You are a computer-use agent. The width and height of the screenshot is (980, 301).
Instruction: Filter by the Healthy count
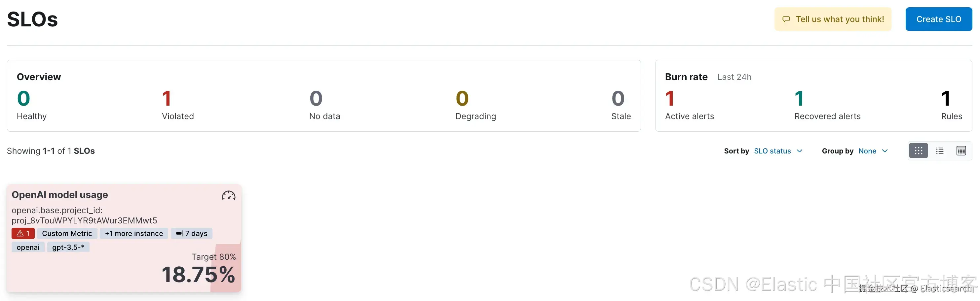click(23, 99)
